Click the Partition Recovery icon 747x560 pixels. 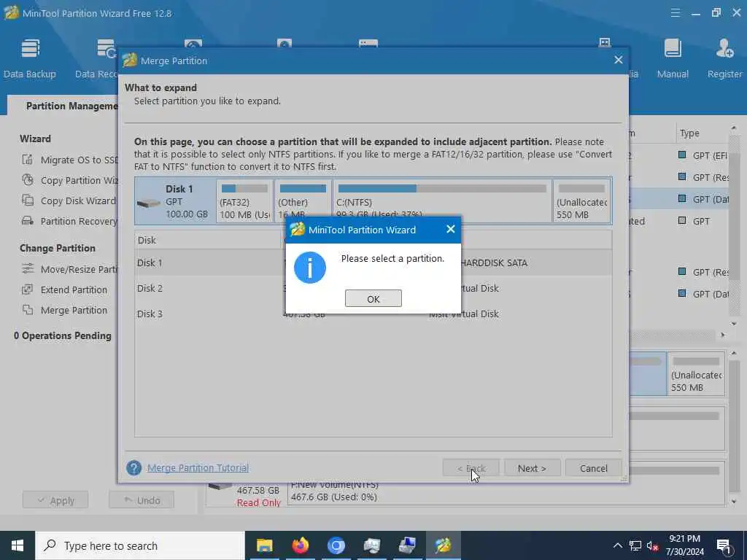[x=28, y=221]
